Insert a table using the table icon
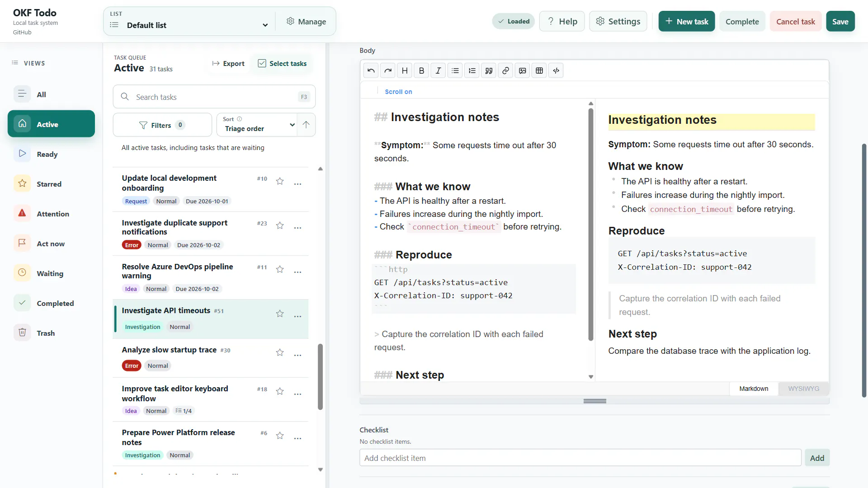 click(x=539, y=70)
